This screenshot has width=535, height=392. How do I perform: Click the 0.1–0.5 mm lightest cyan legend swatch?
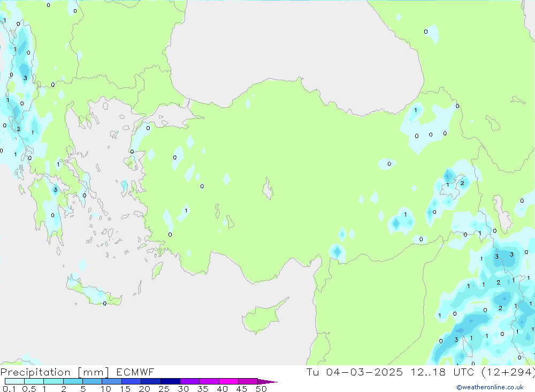coord(14,381)
